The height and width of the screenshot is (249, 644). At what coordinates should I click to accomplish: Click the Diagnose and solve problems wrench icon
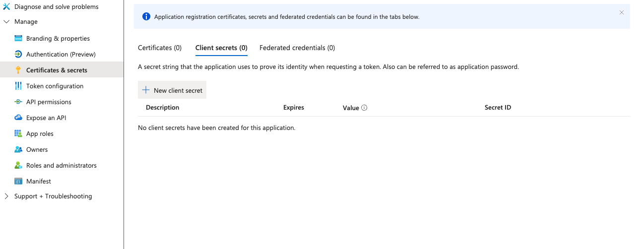click(x=6, y=7)
